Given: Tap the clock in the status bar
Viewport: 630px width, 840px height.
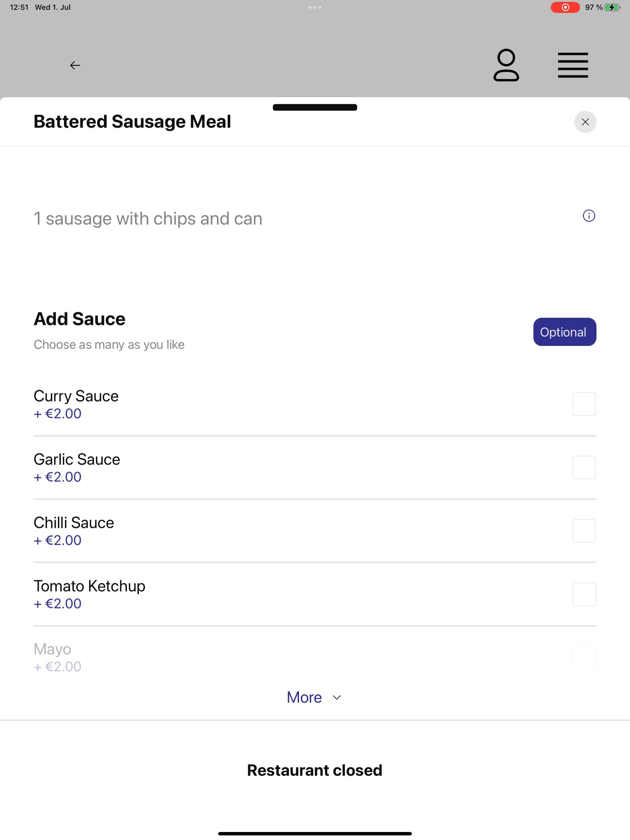Looking at the screenshot, I should point(19,7).
